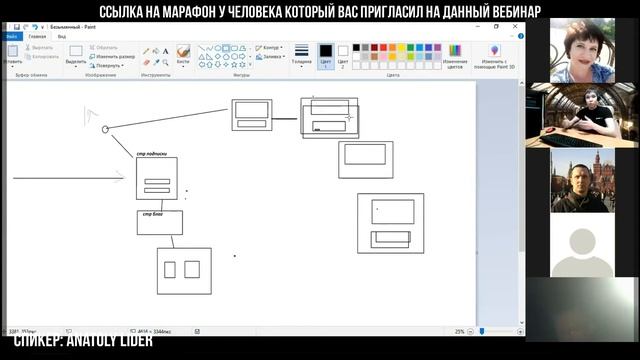
Task: Open the Brushes dropdown arrow
Action: pyautogui.click(x=183, y=67)
